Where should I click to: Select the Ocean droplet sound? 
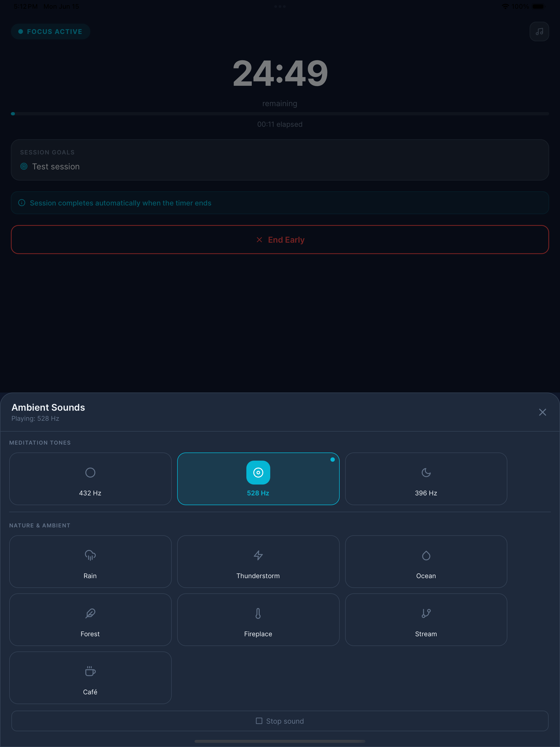coord(426,561)
